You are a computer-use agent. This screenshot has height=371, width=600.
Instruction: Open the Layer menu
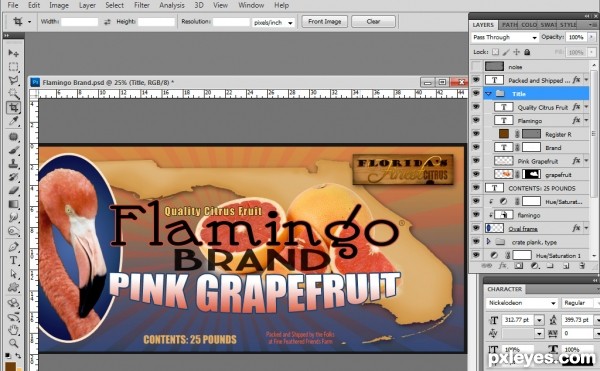tap(87, 5)
